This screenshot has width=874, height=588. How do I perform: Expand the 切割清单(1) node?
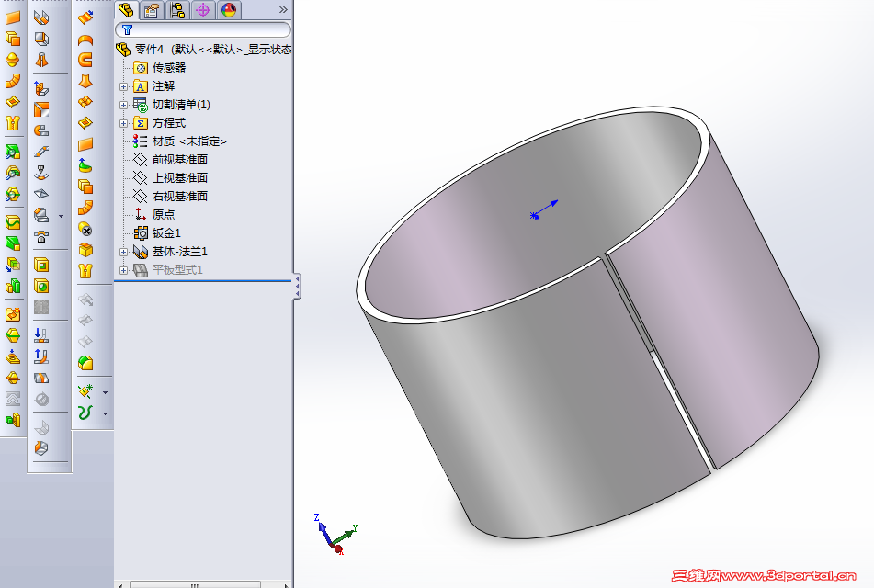(124, 105)
